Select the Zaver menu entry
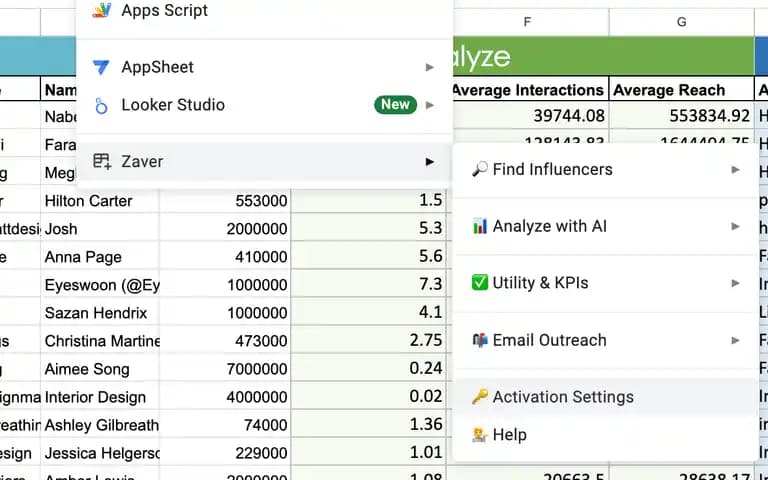768x480 pixels. click(264, 161)
